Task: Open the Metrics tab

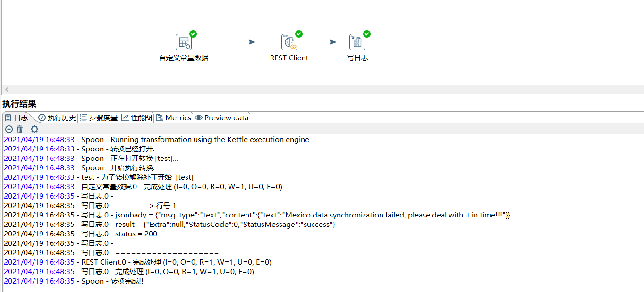Action: pyautogui.click(x=173, y=117)
